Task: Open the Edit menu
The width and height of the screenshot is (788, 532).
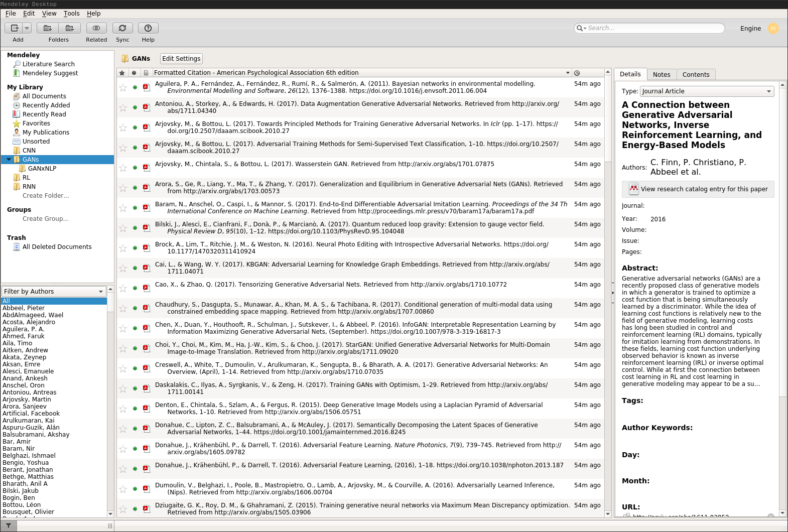Action: tap(29, 14)
